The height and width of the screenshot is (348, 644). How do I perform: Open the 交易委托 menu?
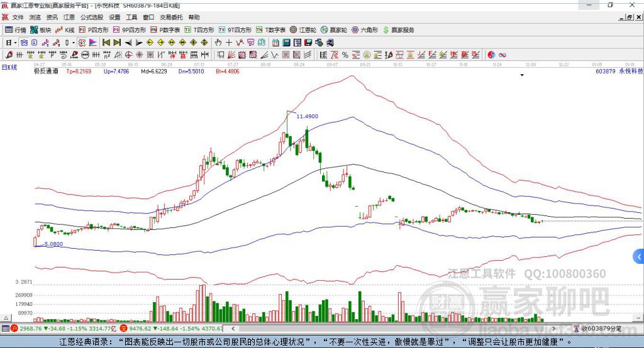point(171,17)
